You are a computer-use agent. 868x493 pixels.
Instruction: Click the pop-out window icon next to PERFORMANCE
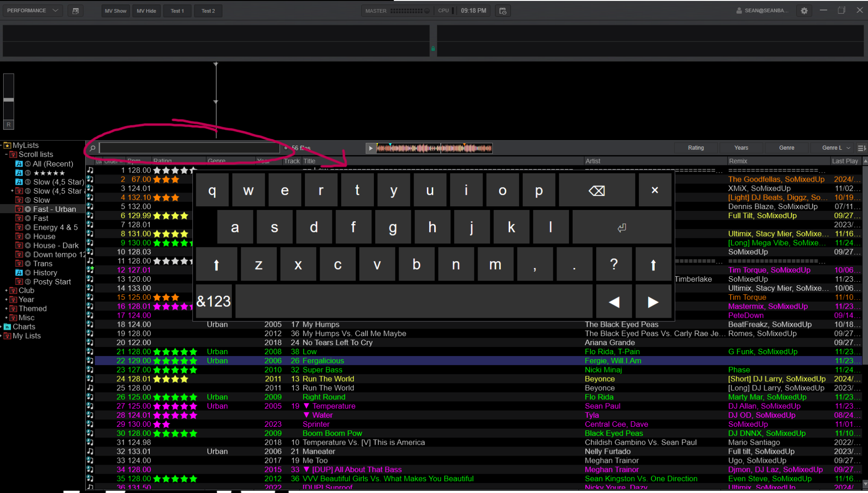pos(75,10)
